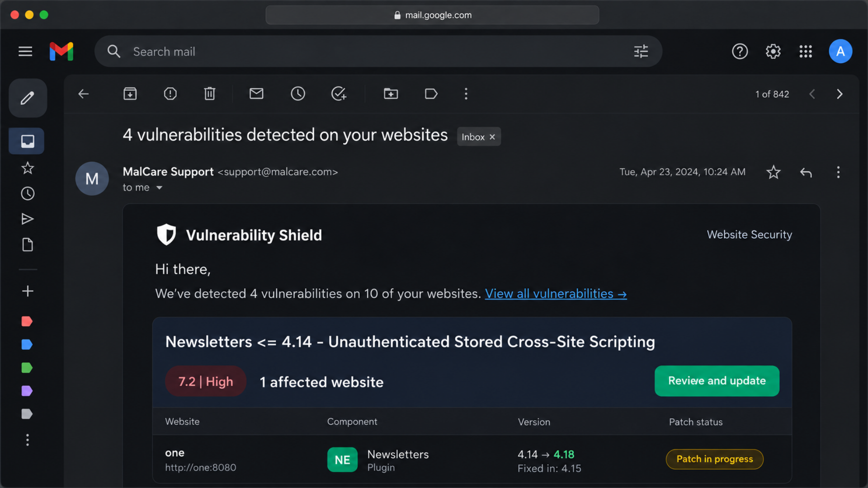Add email to Tasks

click(339, 94)
